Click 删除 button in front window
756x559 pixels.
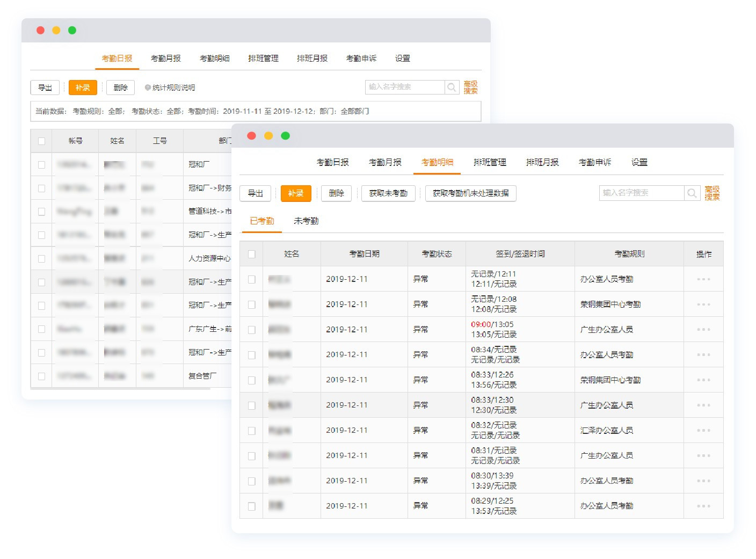[x=336, y=193]
